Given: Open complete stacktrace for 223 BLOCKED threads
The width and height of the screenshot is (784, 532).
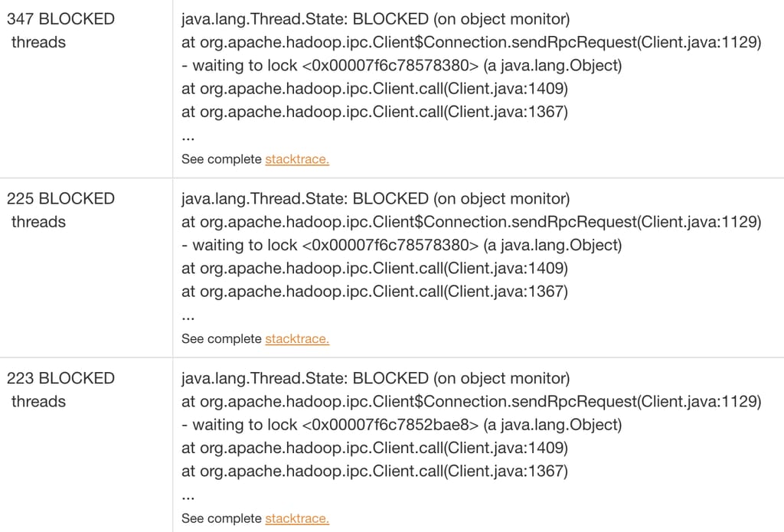Looking at the screenshot, I should 297,518.
